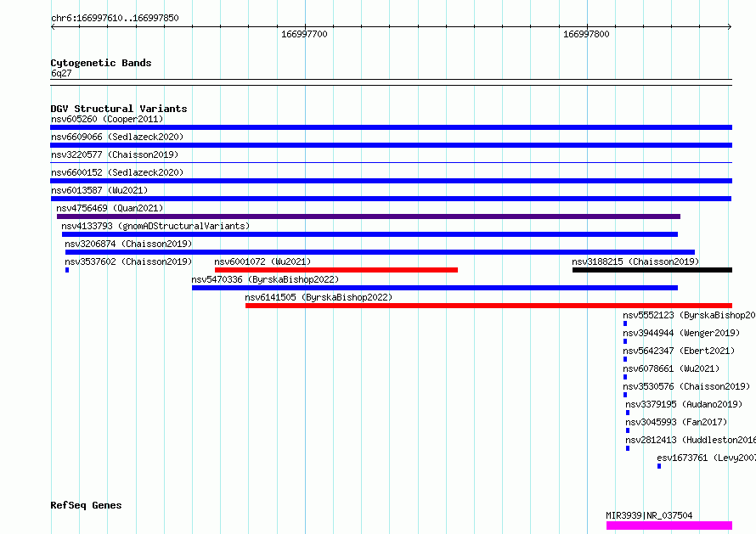
Task: Select the nsv6609066 (Sedlazeck2020) variant label
Action: pos(117,137)
